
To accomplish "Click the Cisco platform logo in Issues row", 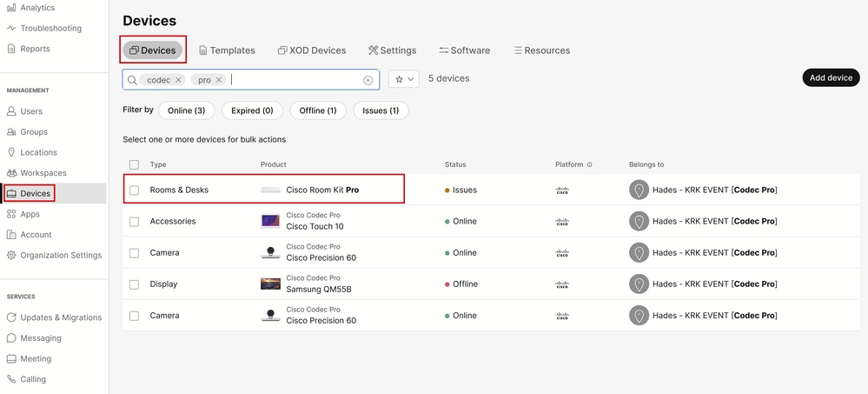I will coord(562,190).
